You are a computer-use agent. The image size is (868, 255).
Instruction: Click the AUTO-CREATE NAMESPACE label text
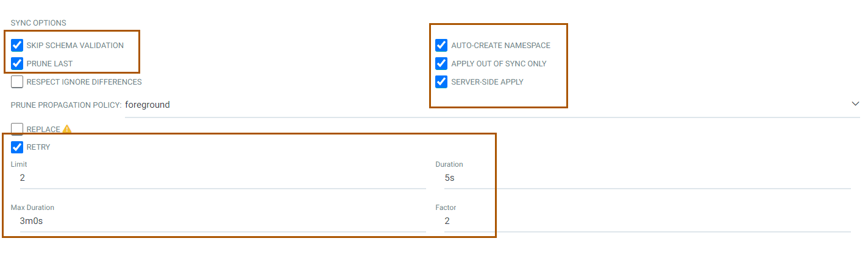coord(500,45)
